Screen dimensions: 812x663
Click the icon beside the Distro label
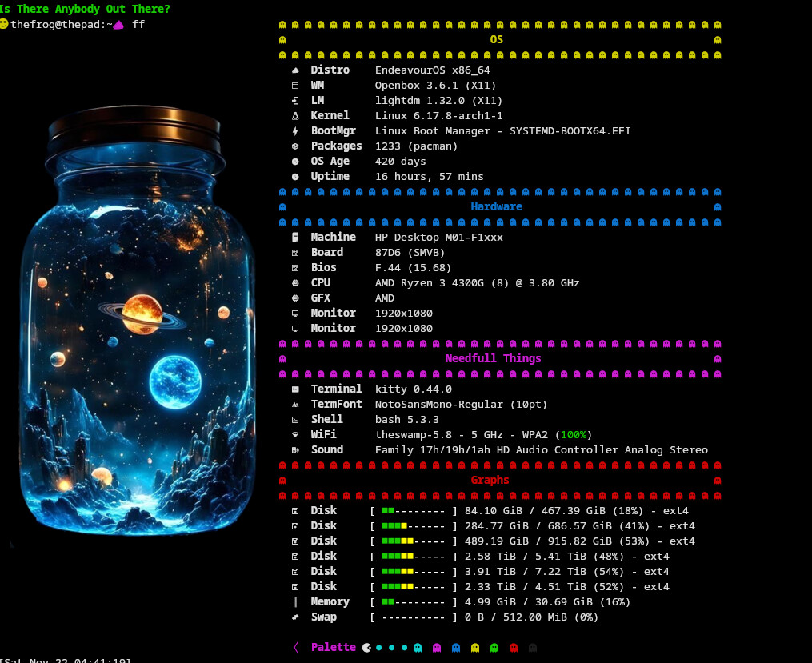click(294, 70)
